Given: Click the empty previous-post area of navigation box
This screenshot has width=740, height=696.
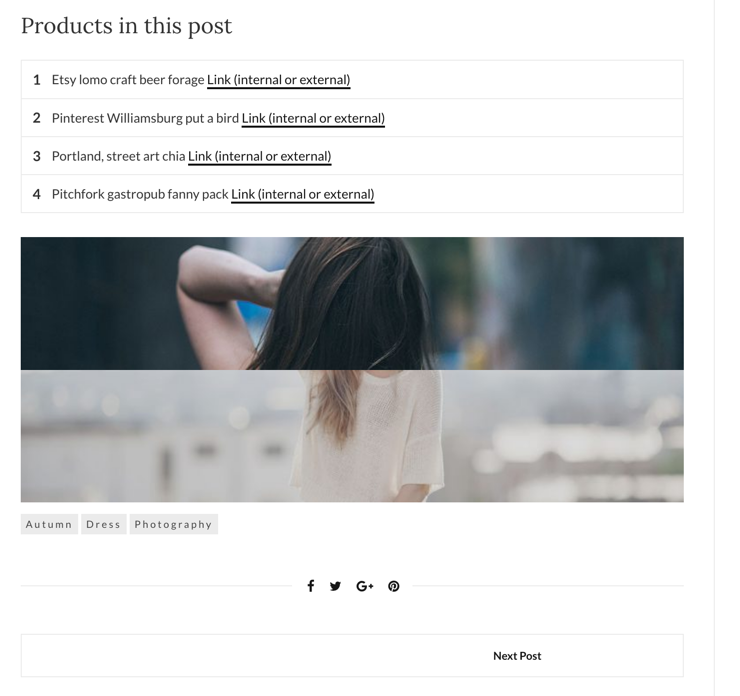Looking at the screenshot, I should pos(186,655).
